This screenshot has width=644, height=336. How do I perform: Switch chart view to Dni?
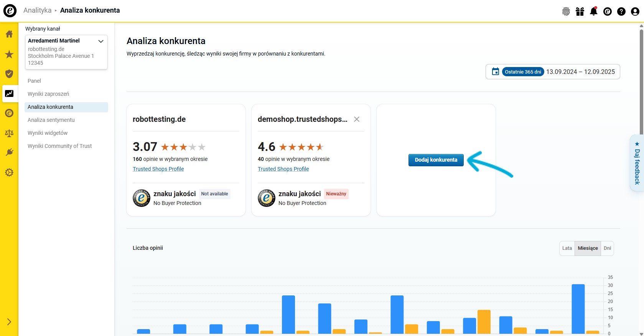[x=607, y=248]
